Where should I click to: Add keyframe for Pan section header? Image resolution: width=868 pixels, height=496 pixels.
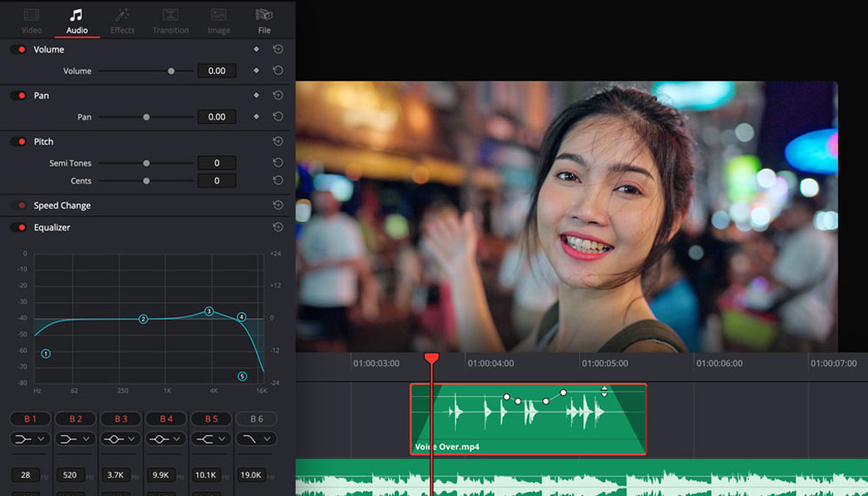point(256,95)
